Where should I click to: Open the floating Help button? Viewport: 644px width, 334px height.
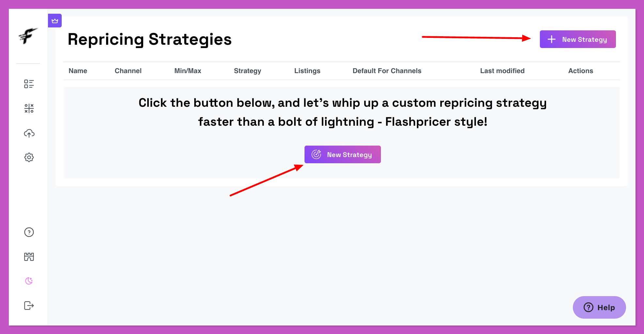599,307
